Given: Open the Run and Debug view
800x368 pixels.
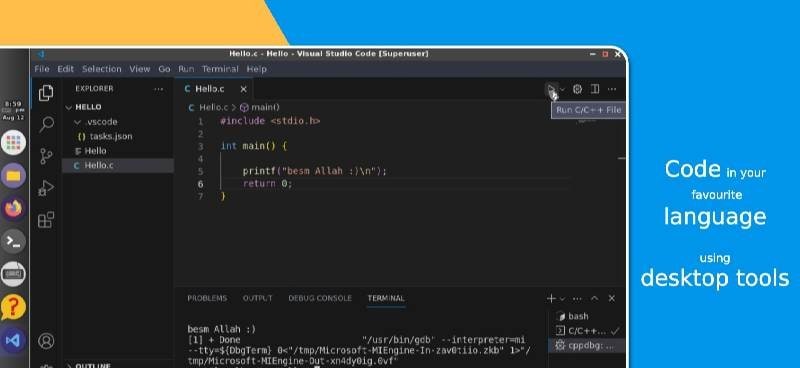Looking at the screenshot, I should click(x=46, y=188).
